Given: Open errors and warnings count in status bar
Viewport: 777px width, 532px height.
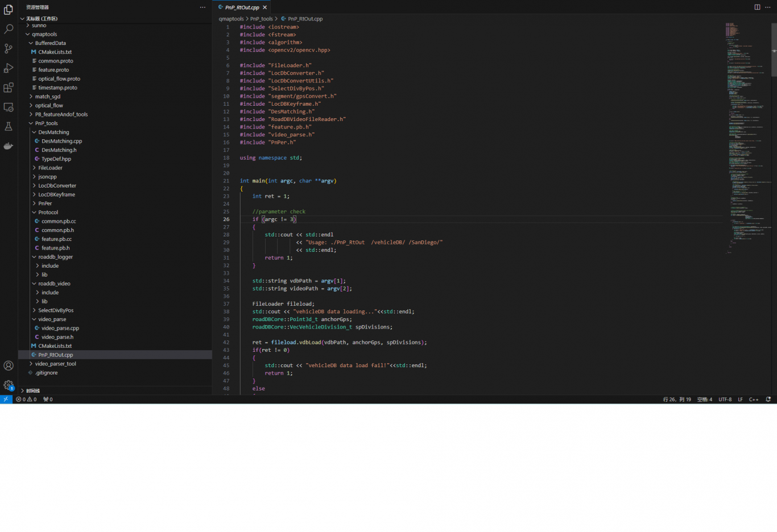Looking at the screenshot, I should coord(26,400).
